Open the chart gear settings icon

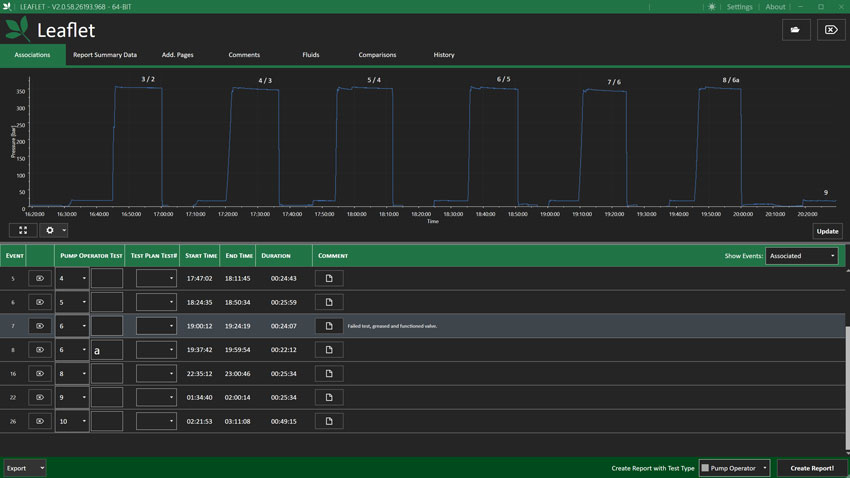(x=50, y=230)
